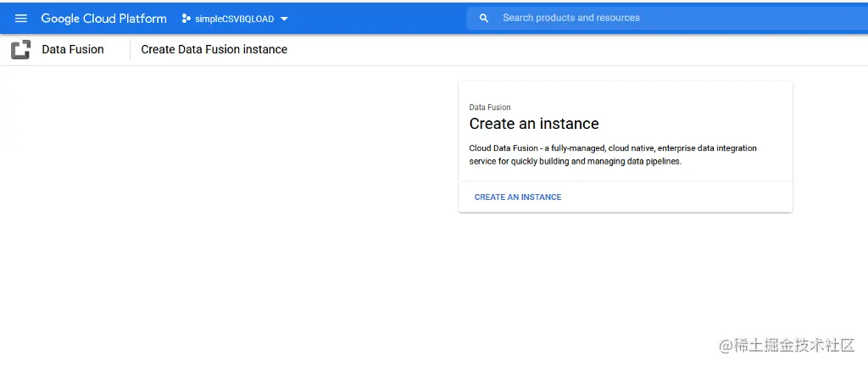Click the Cloud Data Fusion description text
This screenshot has width=868, height=367.
tap(613, 155)
